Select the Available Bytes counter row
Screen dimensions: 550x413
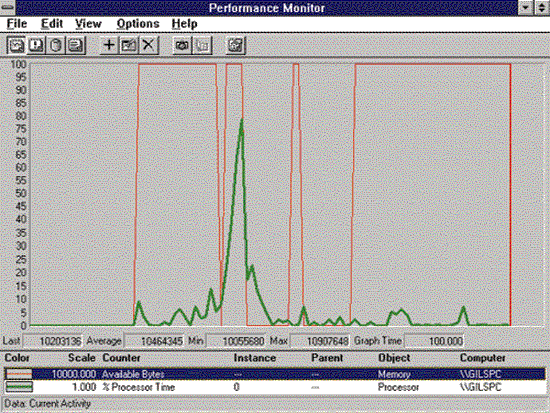coord(275,374)
